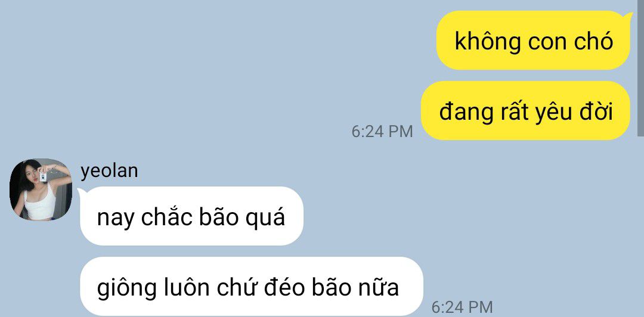Select the 'giông luôn chứ đéo bão nữa' message
This screenshot has height=317, width=644.
pyautogui.click(x=252, y=287)
